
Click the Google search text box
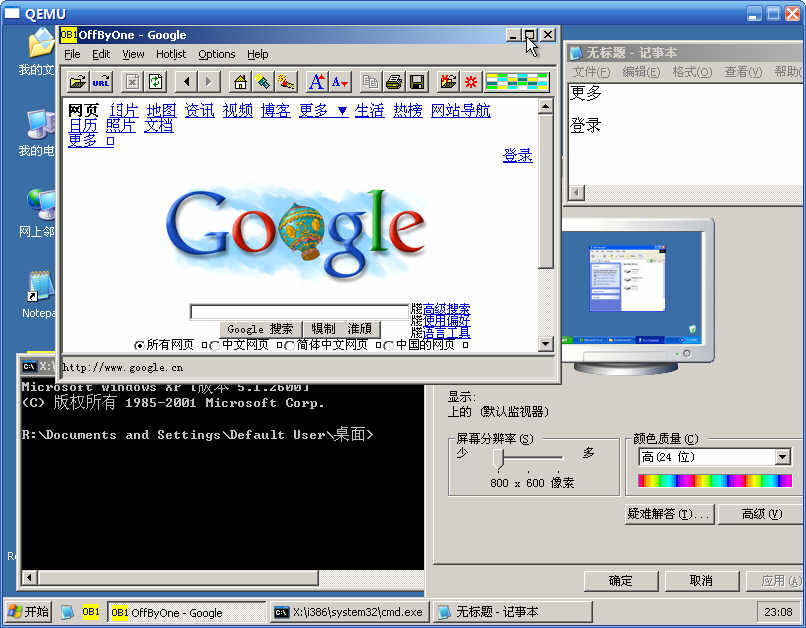[x=299, y=311]
